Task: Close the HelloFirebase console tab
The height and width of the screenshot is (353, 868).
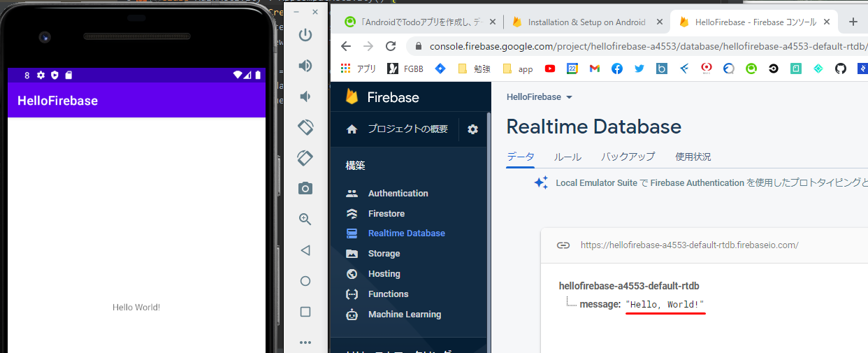Action: [x=827, y=22]
